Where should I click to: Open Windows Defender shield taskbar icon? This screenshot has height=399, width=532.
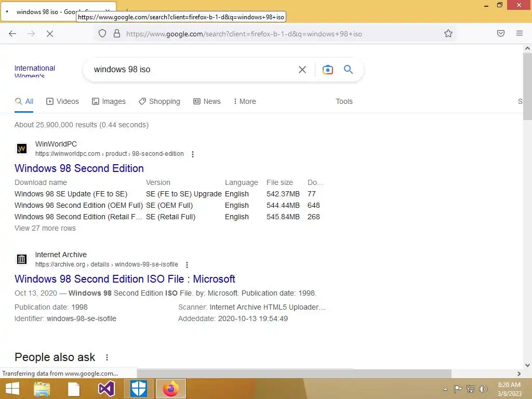pyautogui.click(x=138, y=389)
